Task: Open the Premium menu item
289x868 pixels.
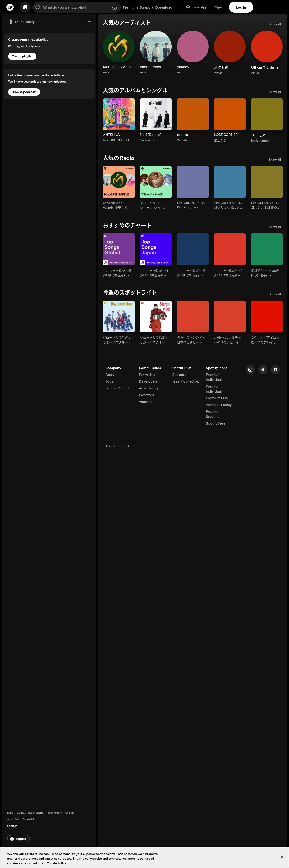Action: 130,7
